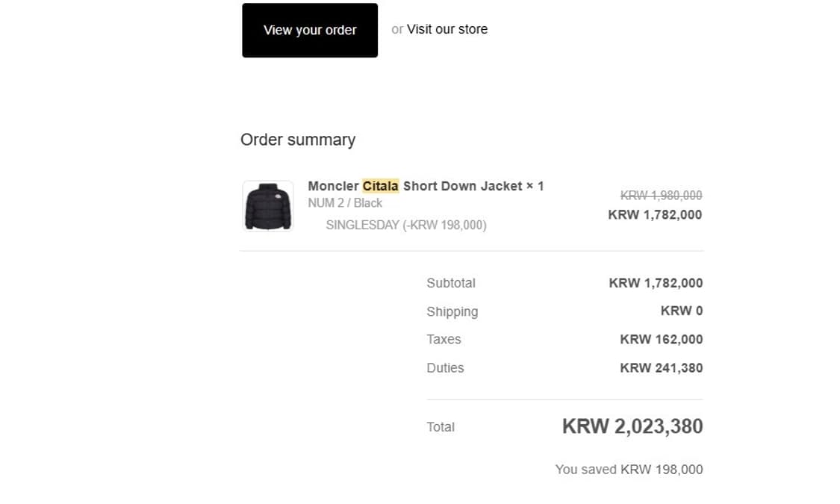The height and width of the screenshot is (504, 840).
Task: Click the Order summary heading
Action: (297, 140)
